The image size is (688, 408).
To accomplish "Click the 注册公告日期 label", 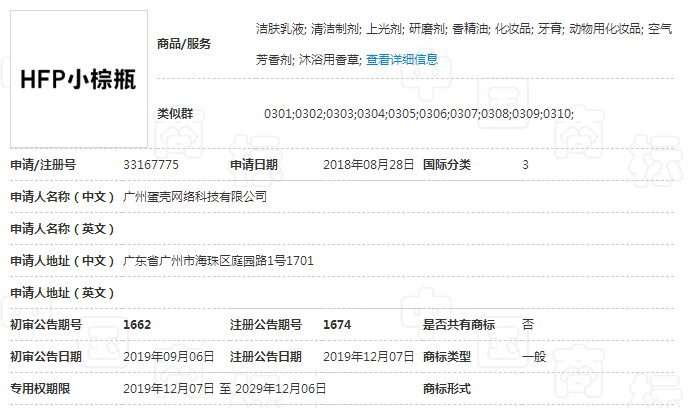I will (266, 357).
